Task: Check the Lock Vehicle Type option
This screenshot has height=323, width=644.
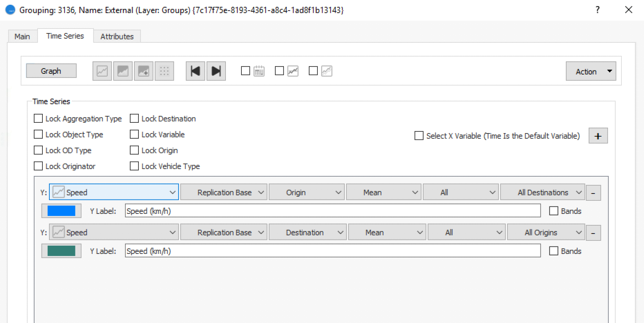Action: tap(135, 166)
